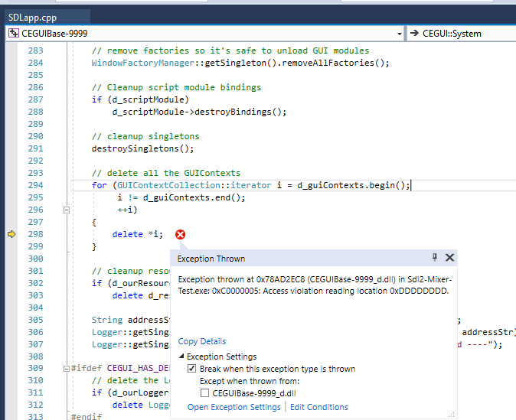This screenshot has width=516, height=420.
Task: Click the arrow icon beside CEGUI::System
Action: 414,34
